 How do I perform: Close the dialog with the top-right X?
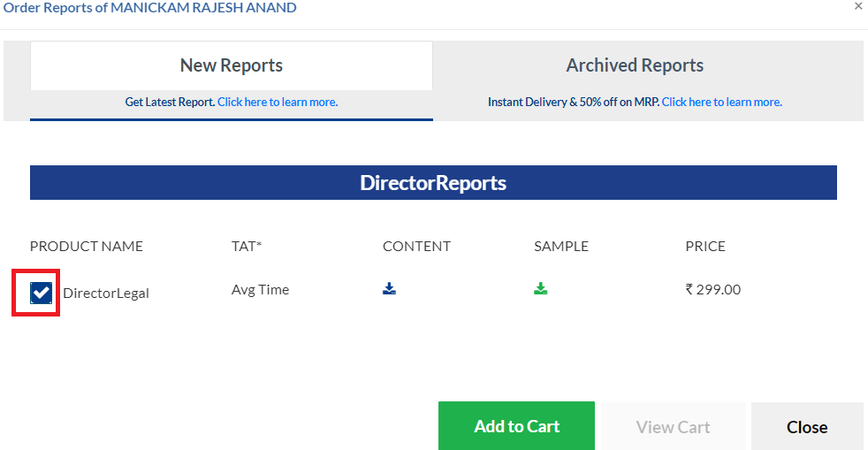coord(858,7)
